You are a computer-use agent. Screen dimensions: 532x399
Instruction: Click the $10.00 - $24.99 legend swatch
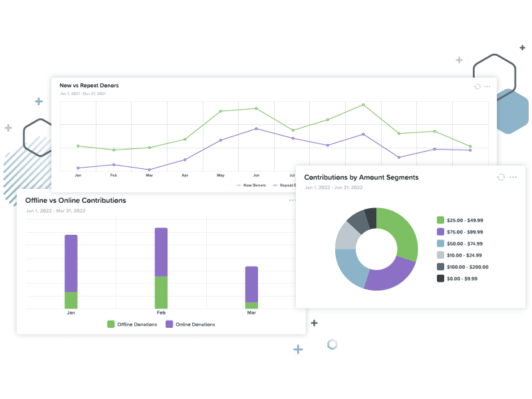coord(440,255)
